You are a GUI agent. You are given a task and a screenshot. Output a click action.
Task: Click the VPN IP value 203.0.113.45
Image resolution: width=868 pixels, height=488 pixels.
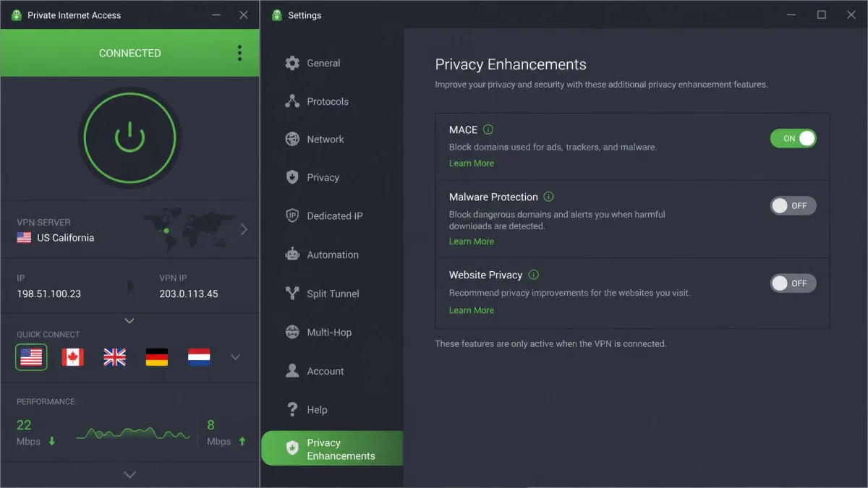click(x=189, y=294)
